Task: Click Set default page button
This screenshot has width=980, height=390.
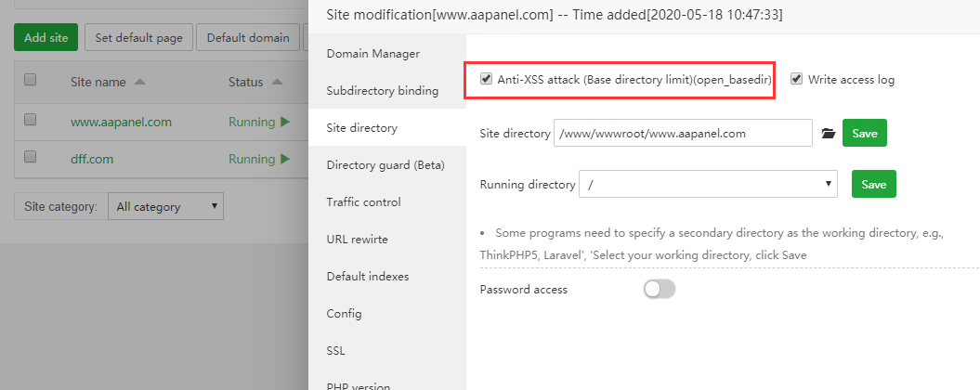Action: pos(139,38)
